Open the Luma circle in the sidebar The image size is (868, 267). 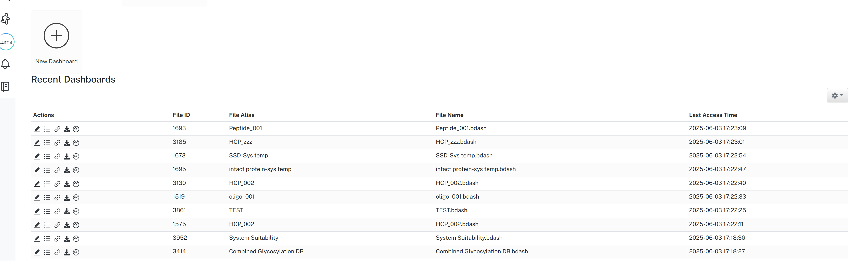(6, 42)
